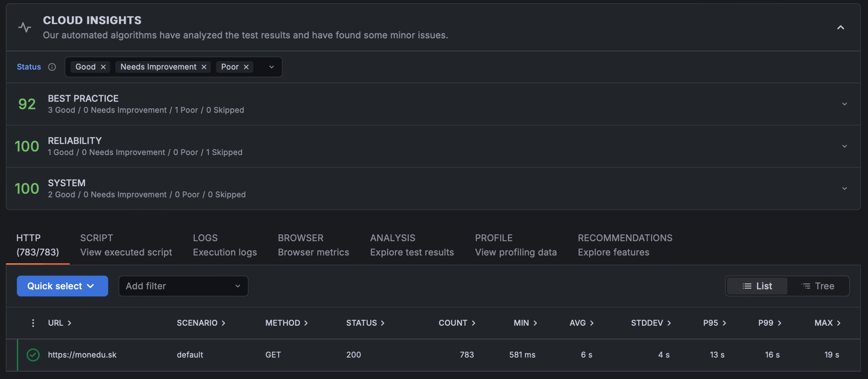Click the Cloud Insights pulse icon
This screenshot has height=379, width=868.
25,27
